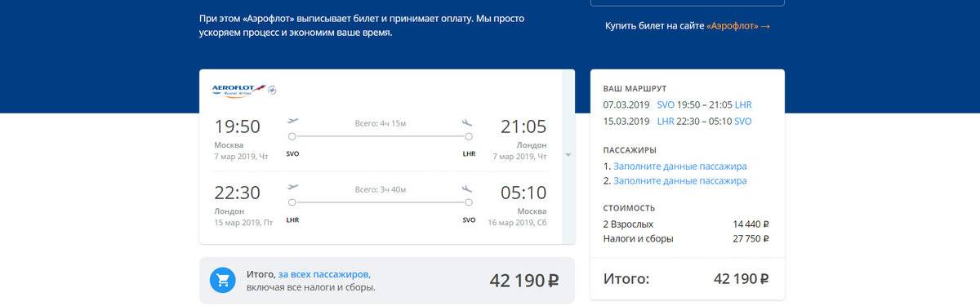Open the Aeroflot site buy-ticket link
This screenshot has width=980, height=306.
coord(687,26)
